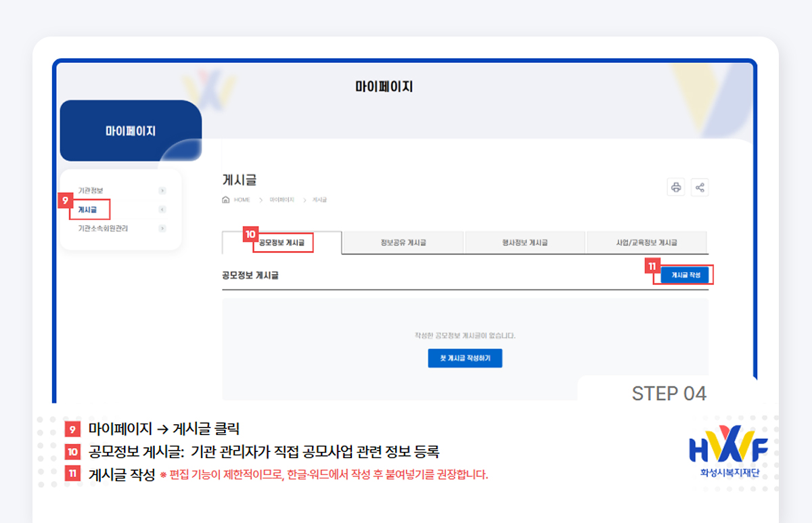
Task: Click the print icon above the board
Action: (x=675, y=187)
